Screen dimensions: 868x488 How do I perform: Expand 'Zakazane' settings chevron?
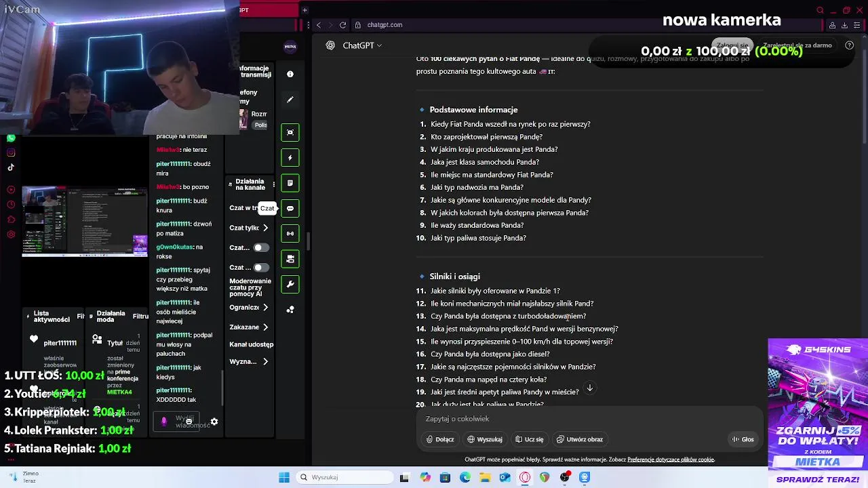pos(265,327)
